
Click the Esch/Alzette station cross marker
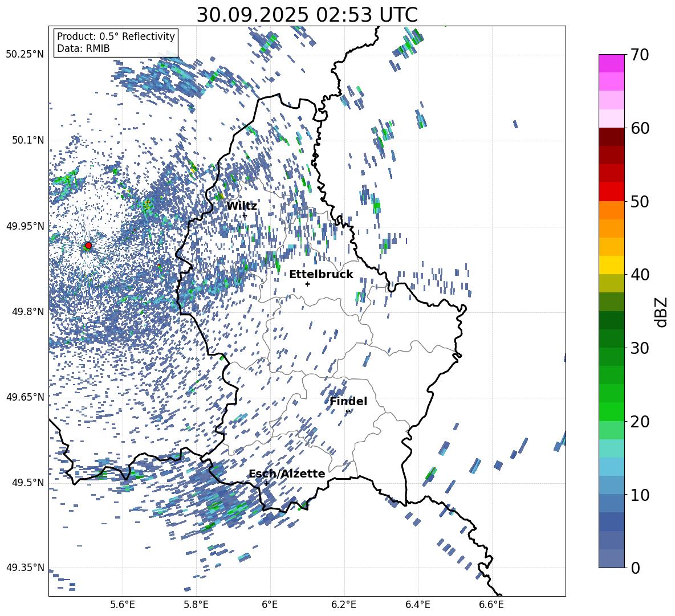tap(266, 483)
